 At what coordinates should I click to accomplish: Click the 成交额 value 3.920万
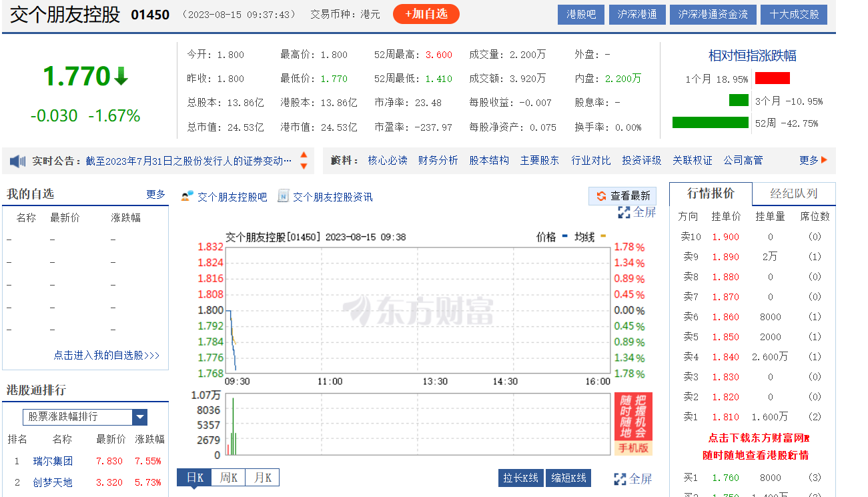[x=528, y=79]
